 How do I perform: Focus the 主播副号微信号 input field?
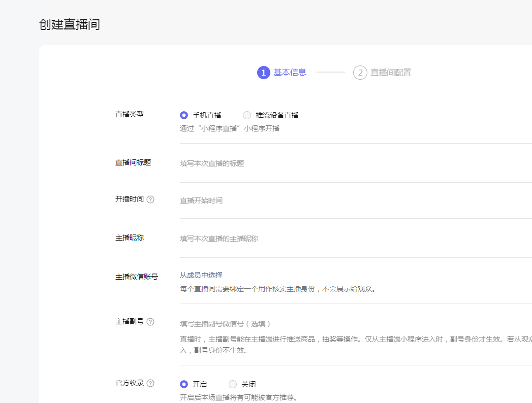pyautogui.click(x=356, y=324)
